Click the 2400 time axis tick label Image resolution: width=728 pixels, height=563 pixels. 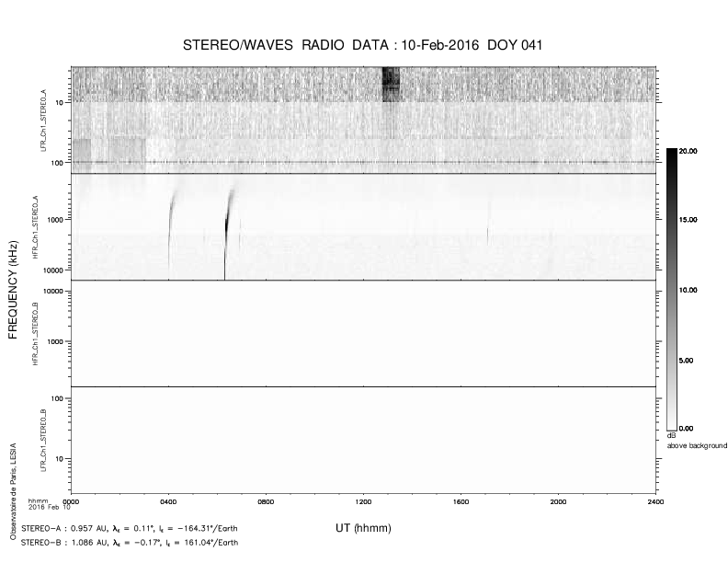point(655,501)
